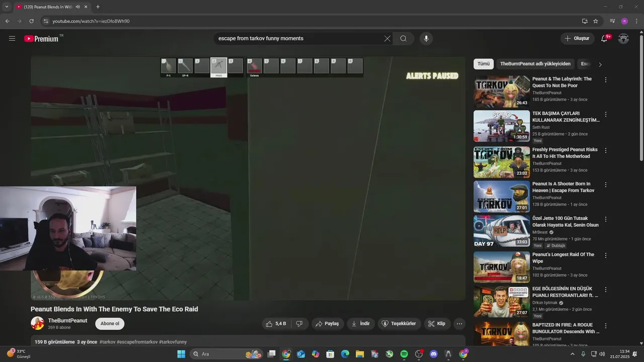Open Discord from the taskbar
This screenshot has width=644, height=362.
pyautogui.click(x=434, y=354)
